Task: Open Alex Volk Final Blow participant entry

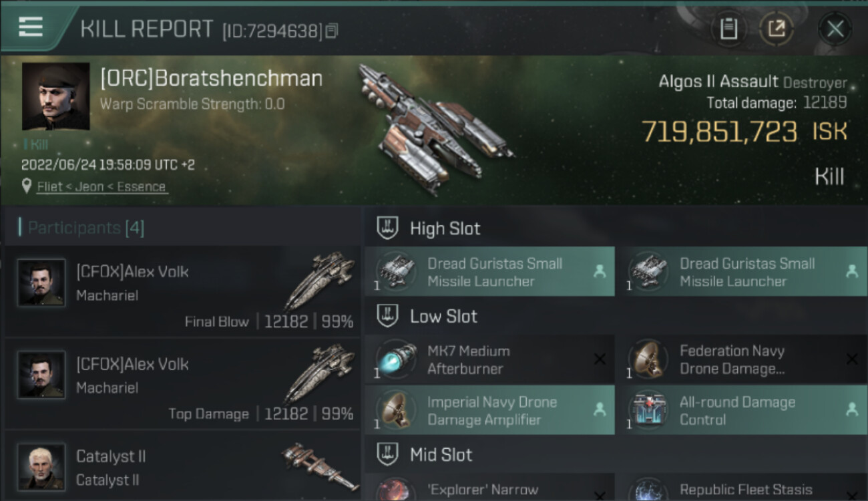Action: 182,292
